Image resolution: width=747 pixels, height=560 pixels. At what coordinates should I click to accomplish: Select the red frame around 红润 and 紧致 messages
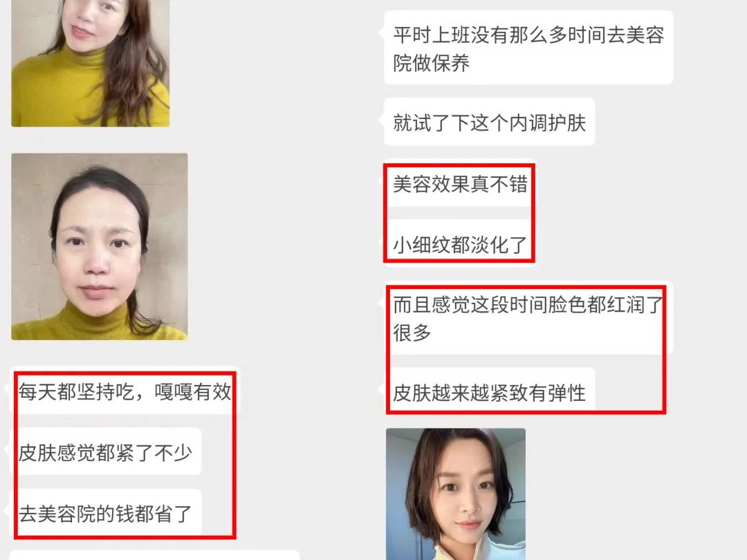pyautogui.click(x=526, y=350)
